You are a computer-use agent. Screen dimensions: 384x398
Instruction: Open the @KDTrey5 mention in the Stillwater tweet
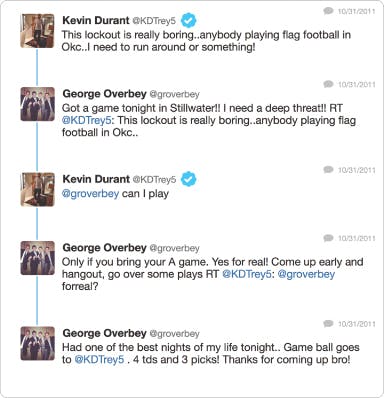86,120
